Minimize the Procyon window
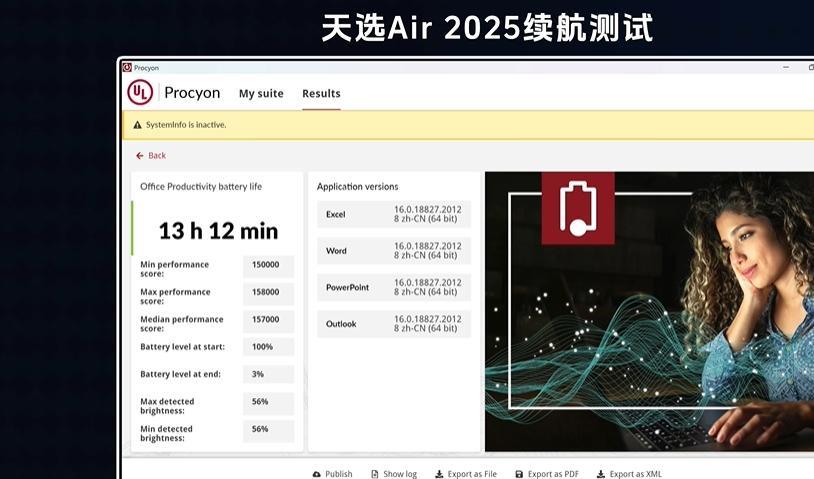Image resolution: width=814 pixels, height=479 pixels. (786, 67)
